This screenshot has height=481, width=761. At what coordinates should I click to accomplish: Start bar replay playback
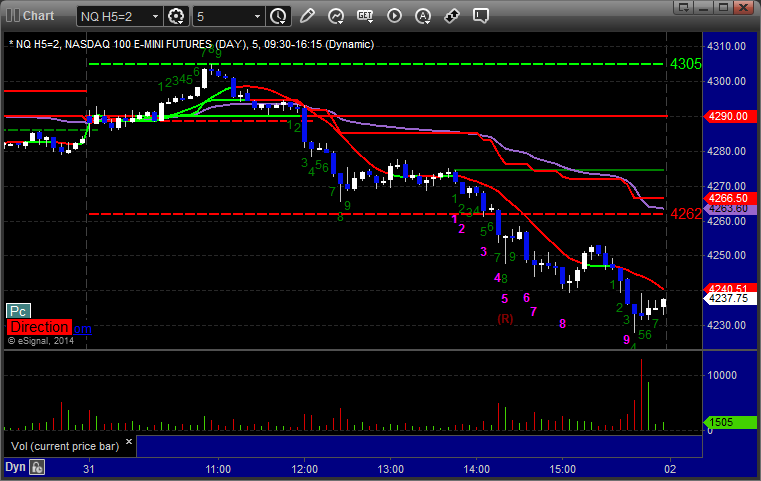(x=394, y=16)
